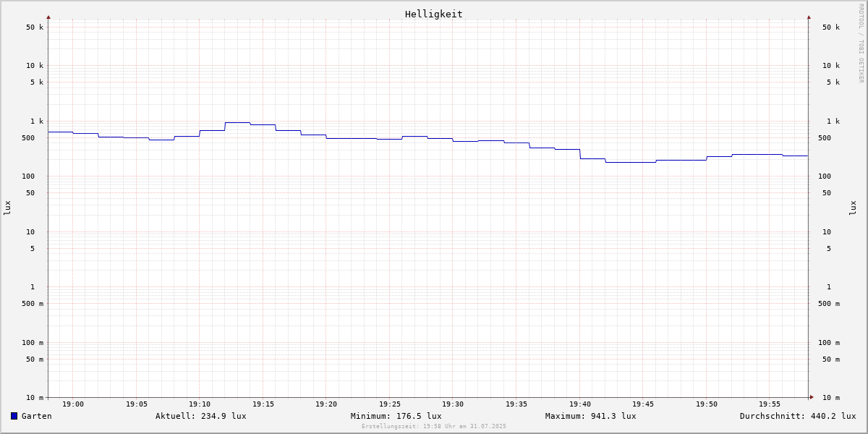The width and height of the screenshot is (868, 434).
Task: Click the '50 k' label on right axis
Action: [831, 27]
